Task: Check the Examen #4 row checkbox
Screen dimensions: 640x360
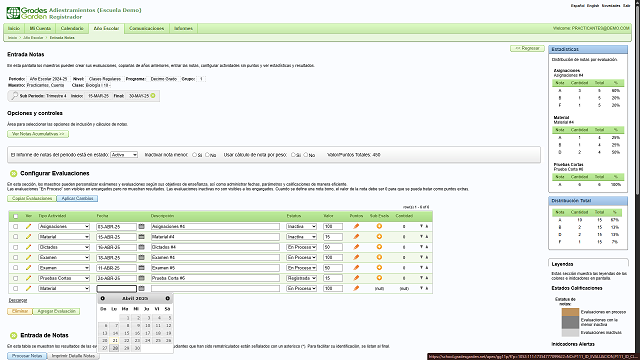Action: tap(16, 258)
